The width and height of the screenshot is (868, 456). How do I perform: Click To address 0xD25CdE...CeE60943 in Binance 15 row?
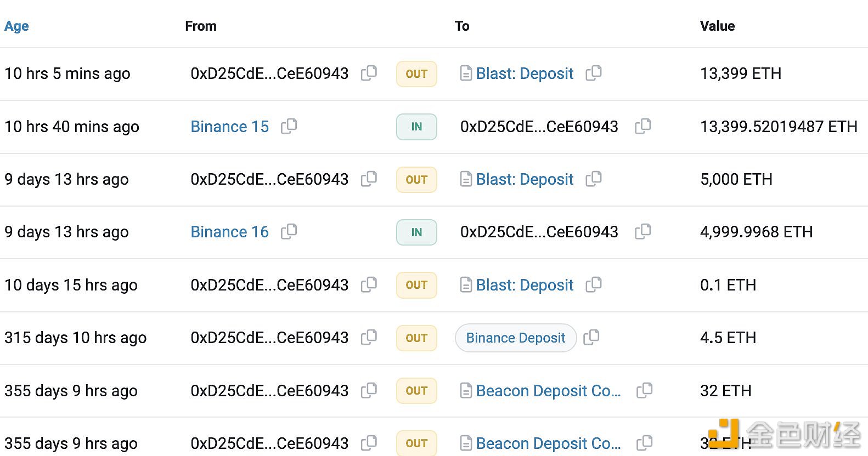click(539, 127)
